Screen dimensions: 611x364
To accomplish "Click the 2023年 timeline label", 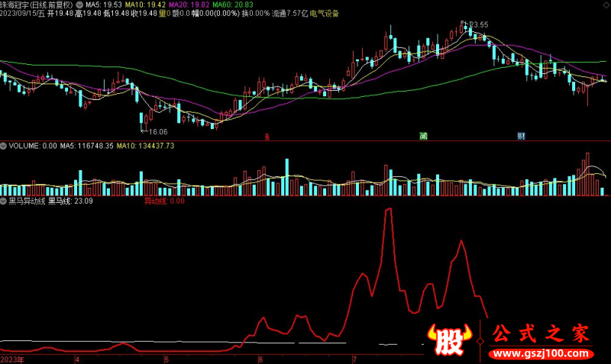I will (12, 359).
